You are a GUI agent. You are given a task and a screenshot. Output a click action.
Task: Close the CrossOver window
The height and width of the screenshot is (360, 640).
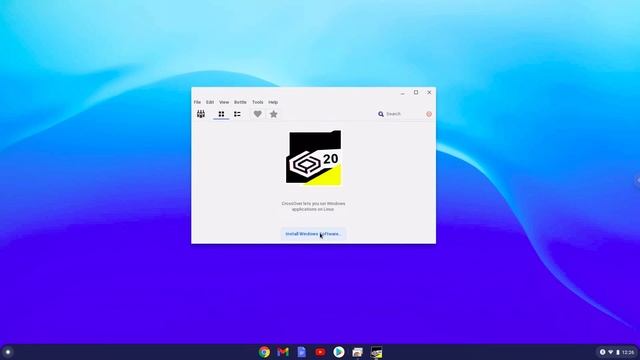(x=429, y=93)
